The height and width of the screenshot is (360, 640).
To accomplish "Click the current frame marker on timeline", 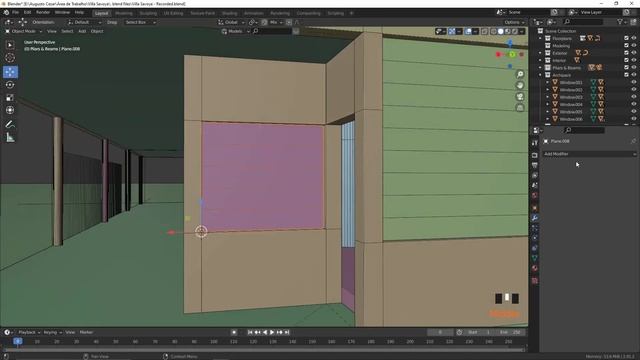I will click(18, 341).
